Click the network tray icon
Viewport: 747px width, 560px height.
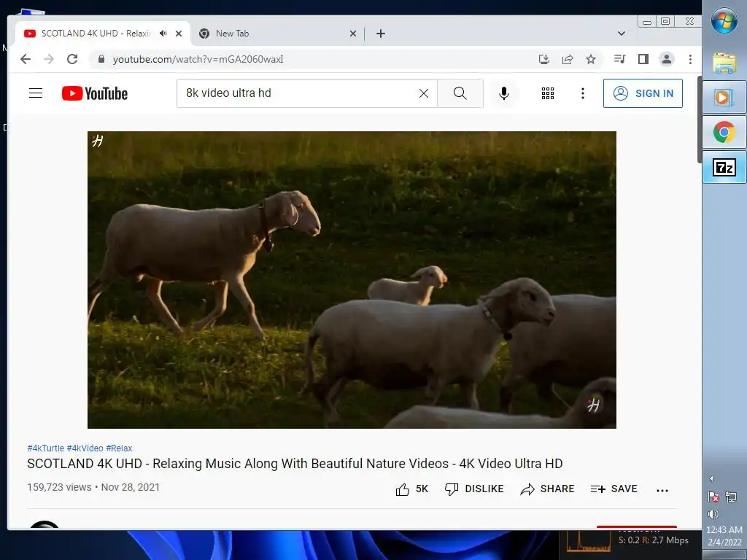731,497
